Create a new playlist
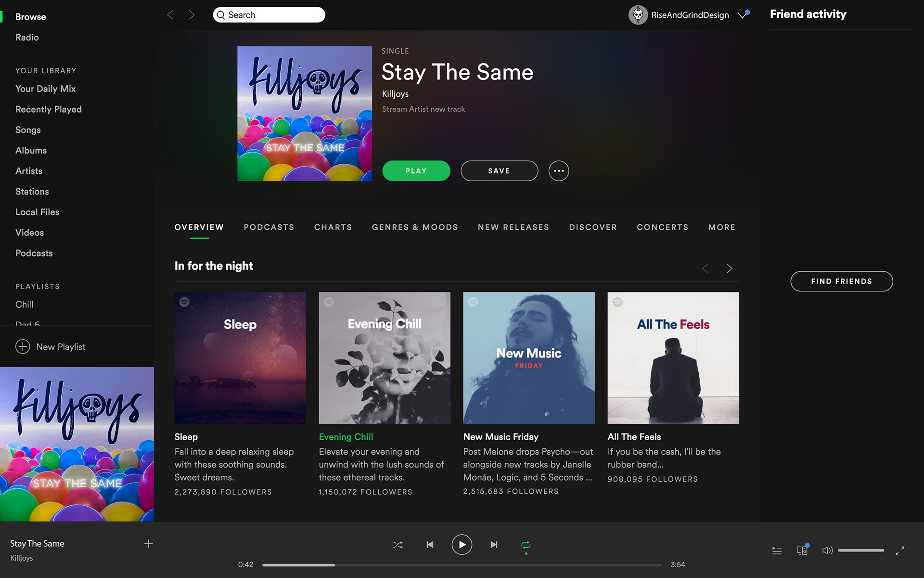The image size is (924, 578). coord(51,347)
